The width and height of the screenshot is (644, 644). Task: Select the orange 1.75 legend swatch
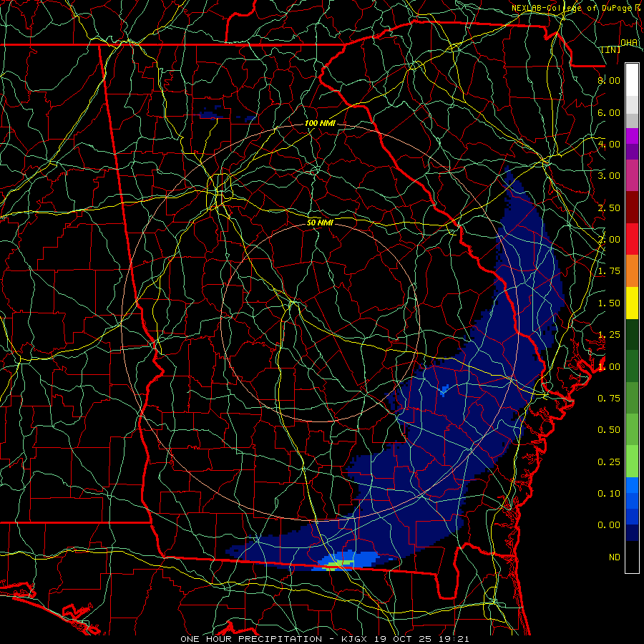coord(632,270)
